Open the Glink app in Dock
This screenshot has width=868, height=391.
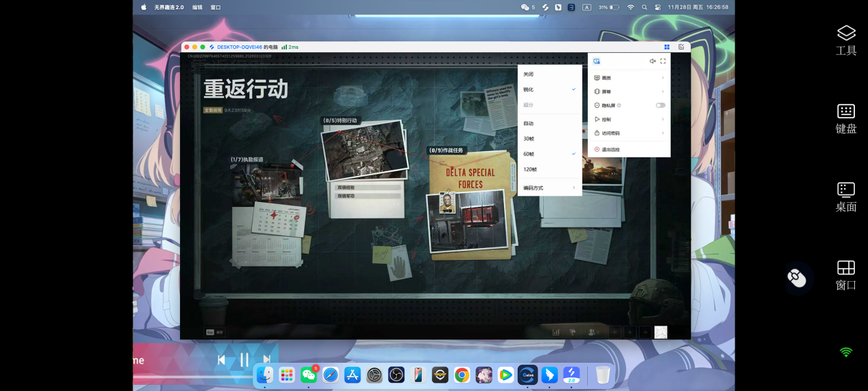[x=527, y=375]
